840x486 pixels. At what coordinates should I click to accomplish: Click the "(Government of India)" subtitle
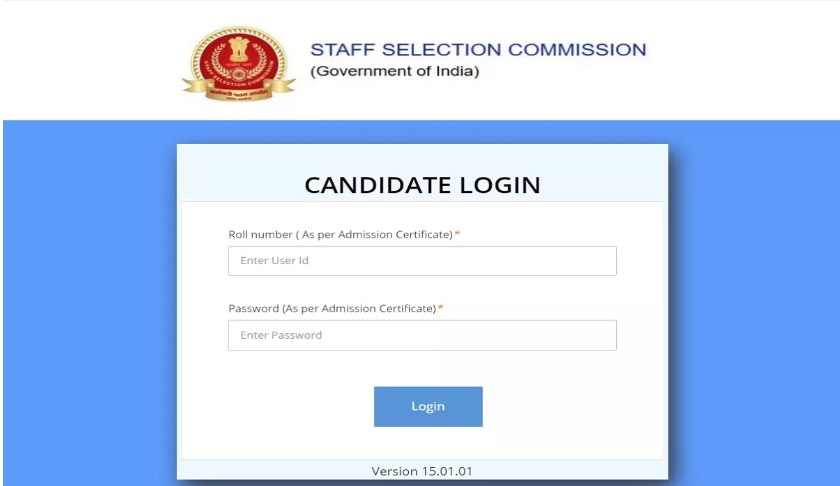[394, 72]
